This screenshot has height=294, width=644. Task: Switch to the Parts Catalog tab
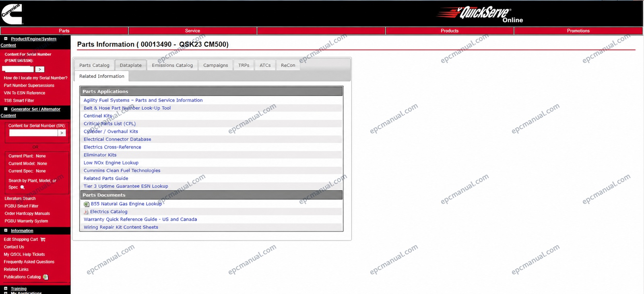coord(94,65)
